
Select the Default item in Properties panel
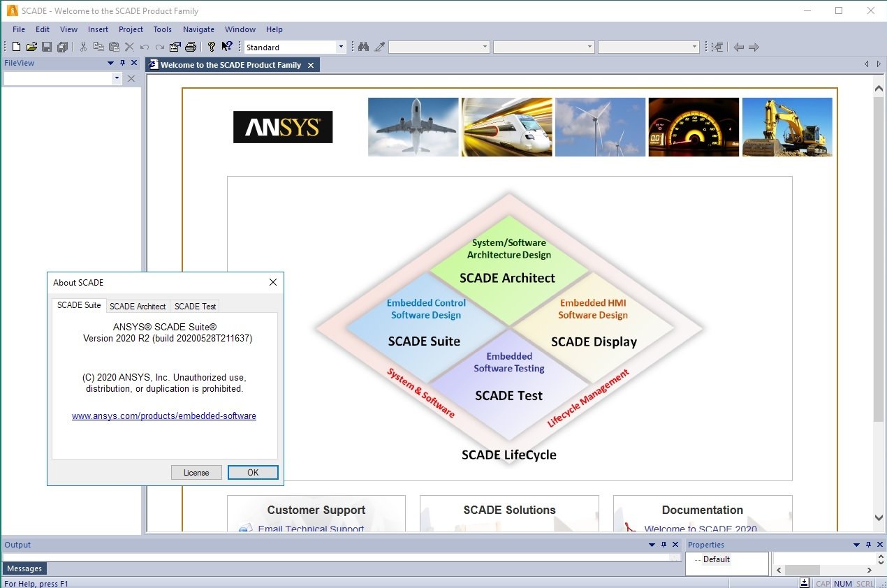coord(717,559)
